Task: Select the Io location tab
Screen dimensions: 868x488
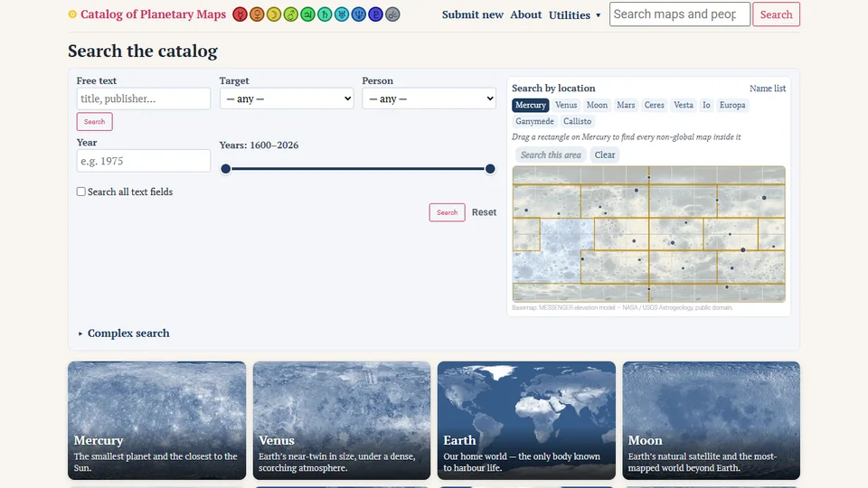Action: pos(706,105)
